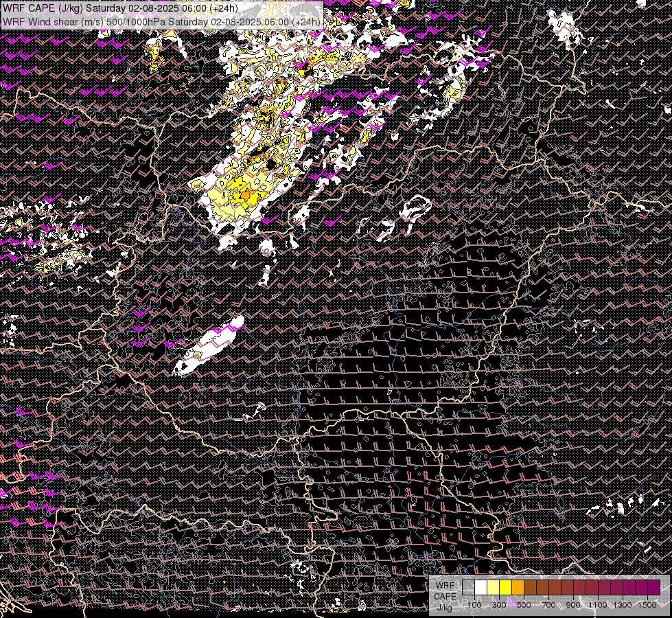Click the legend value 700
The width and height of the screenshot is (672, 618).
pyautogui.click(x=548, y=605)
